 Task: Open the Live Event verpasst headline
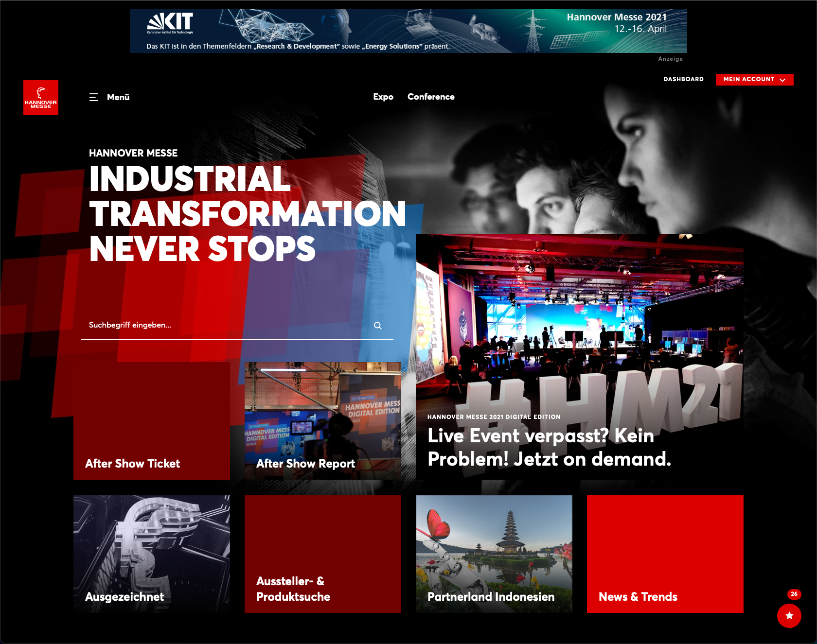pyautogui.click(x=549, y=447)
